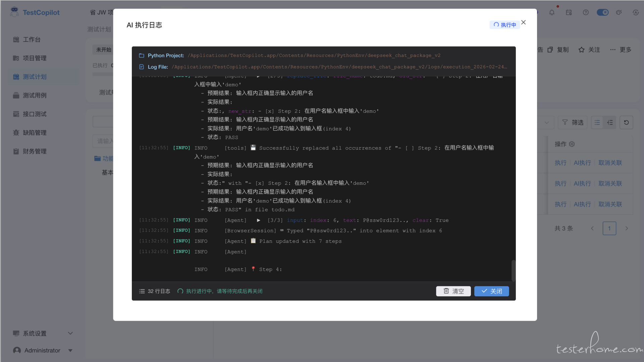
Task: Click the star 关注 icon
Action: coord(582,50)
